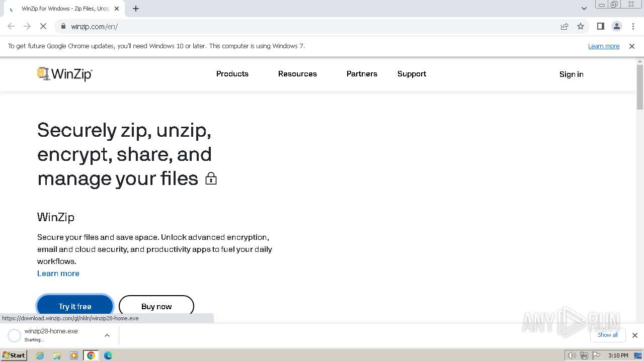Click the lock icon beside the headline

(211, 178)
